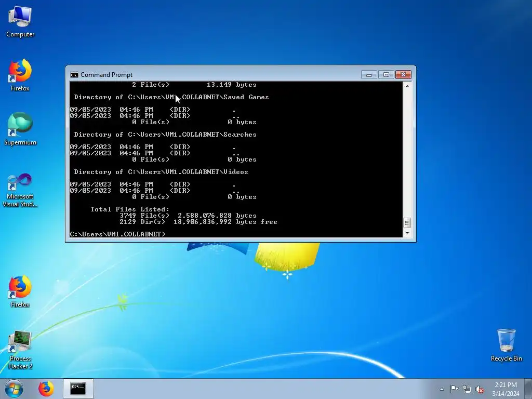Select the upper Firefox desktop shortcut
Image resolution: width=532 pixels, height=399 pixels.
[x=20, y=75]
